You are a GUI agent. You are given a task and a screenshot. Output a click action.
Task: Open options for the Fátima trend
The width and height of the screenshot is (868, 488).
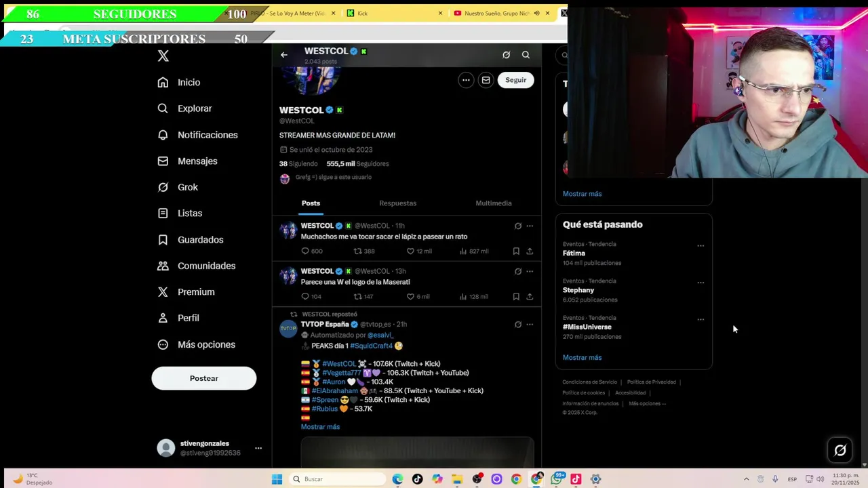click(701, 246)
